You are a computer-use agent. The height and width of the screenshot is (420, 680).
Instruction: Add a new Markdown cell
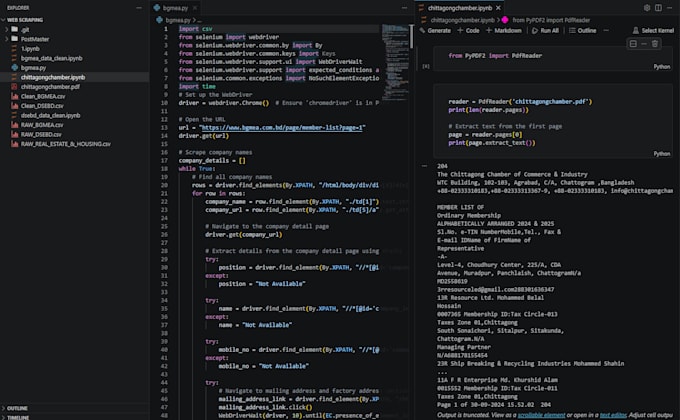point(503,30)
